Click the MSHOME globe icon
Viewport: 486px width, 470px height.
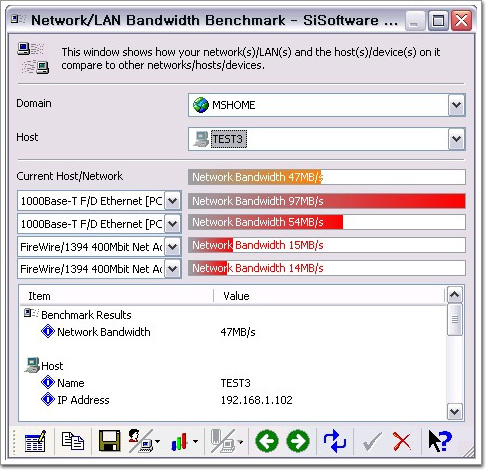pyautogui.click(x=201, y=105)
